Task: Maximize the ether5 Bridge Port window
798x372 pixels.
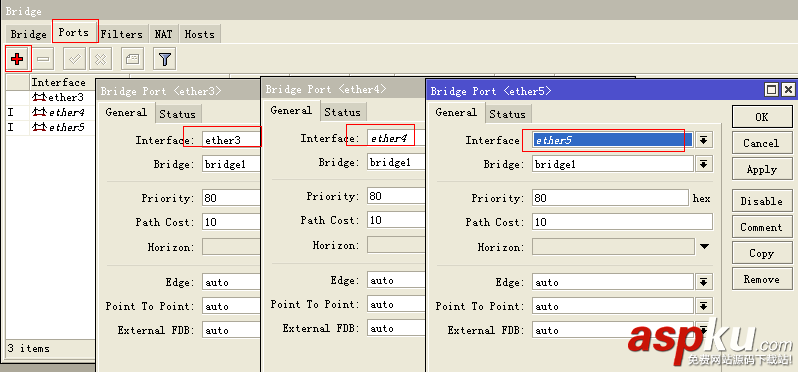Action: pyautogui.click(x=772, y=90)
